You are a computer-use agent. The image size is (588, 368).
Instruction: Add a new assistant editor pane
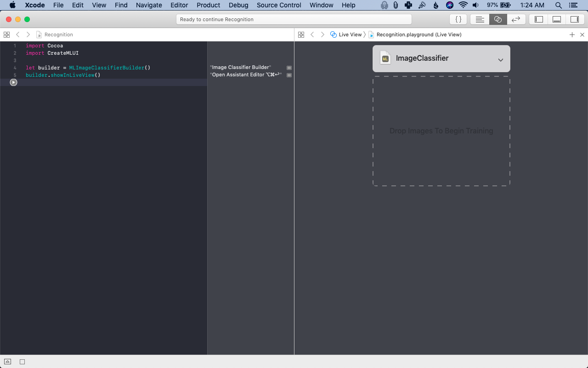(x=572, y=34)
